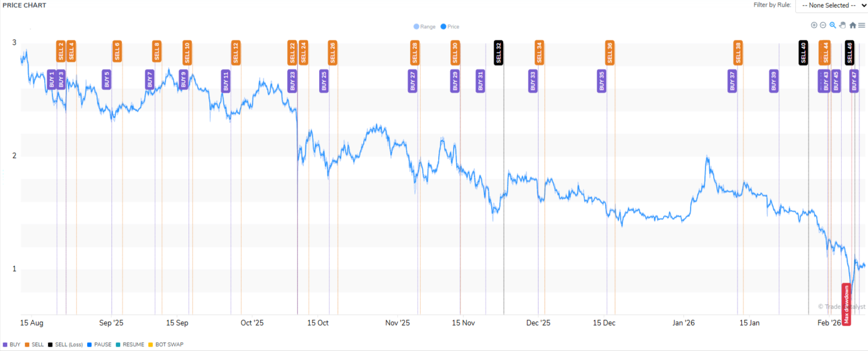Toggle the Price series in legend
Image resolution: width=868 pixels, height=351 pixels.
click(450, 26)
